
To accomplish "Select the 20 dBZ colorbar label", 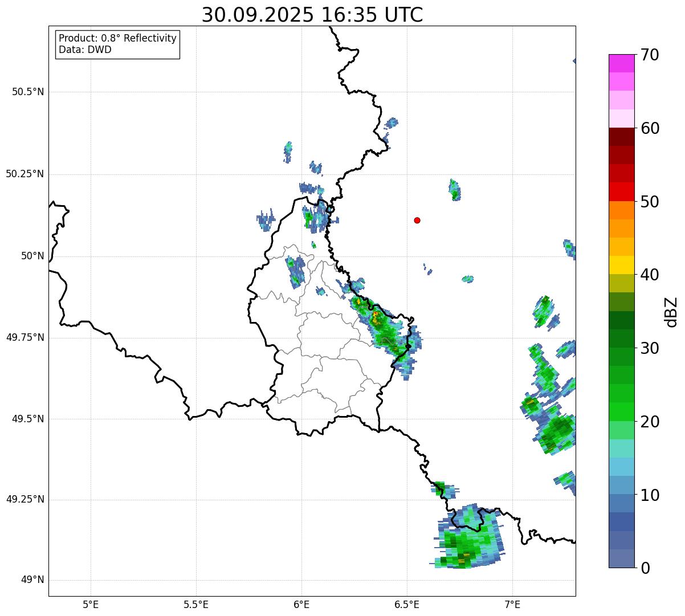I will click(650, 422).
